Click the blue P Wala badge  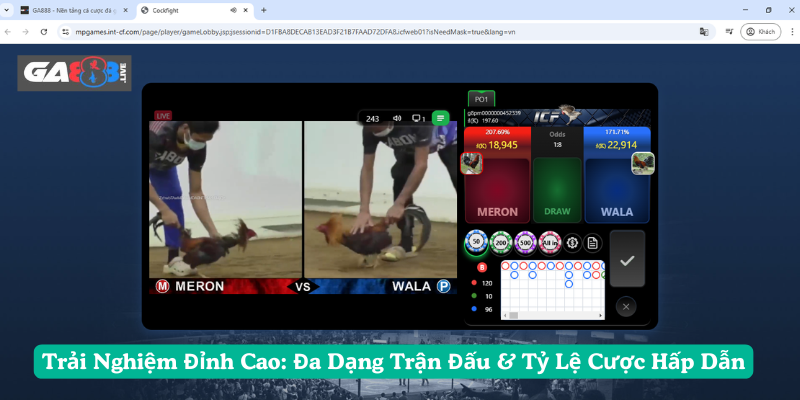click(443, 286)
